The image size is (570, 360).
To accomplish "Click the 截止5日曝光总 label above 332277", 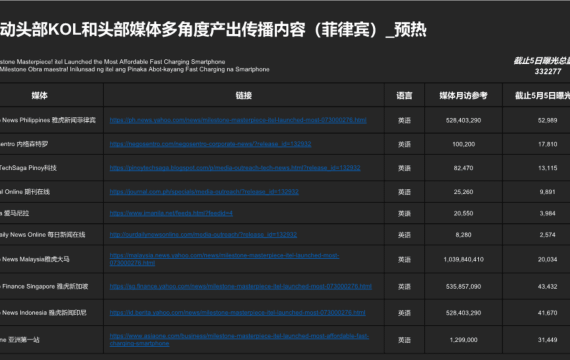I will 542,61.
